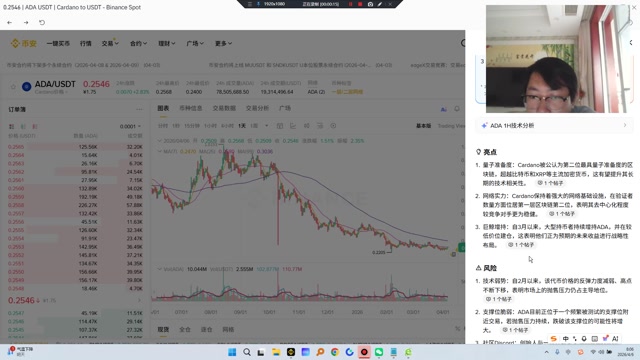The height and width of the screenshot is (360, 640).
Task: Open the 1个帖子 link under 量子准备度
Action: 550,183
